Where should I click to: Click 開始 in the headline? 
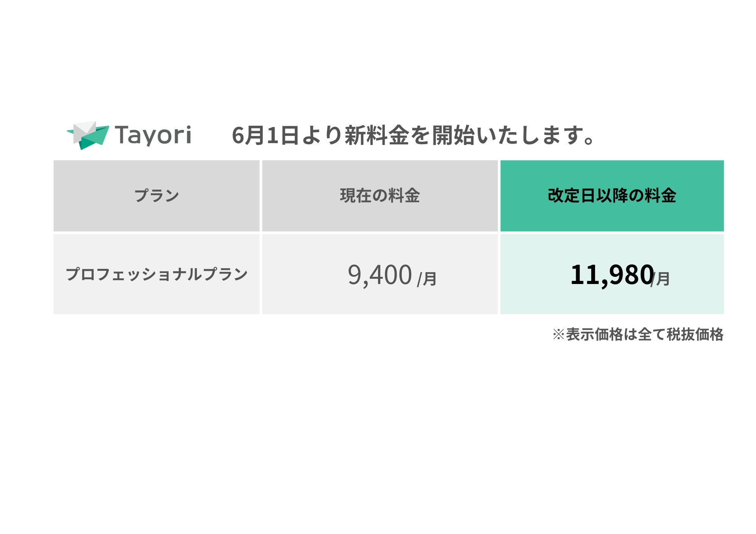point(454,135)
